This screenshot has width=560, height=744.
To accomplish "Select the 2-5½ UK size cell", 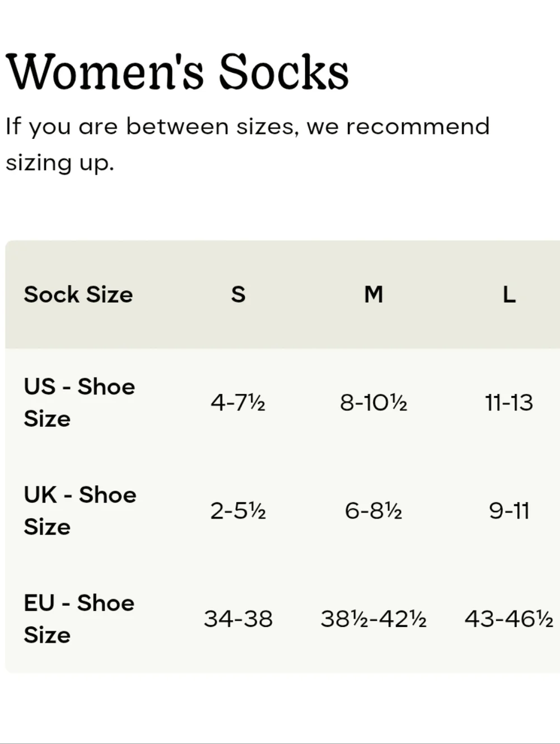I will [238, 510].
